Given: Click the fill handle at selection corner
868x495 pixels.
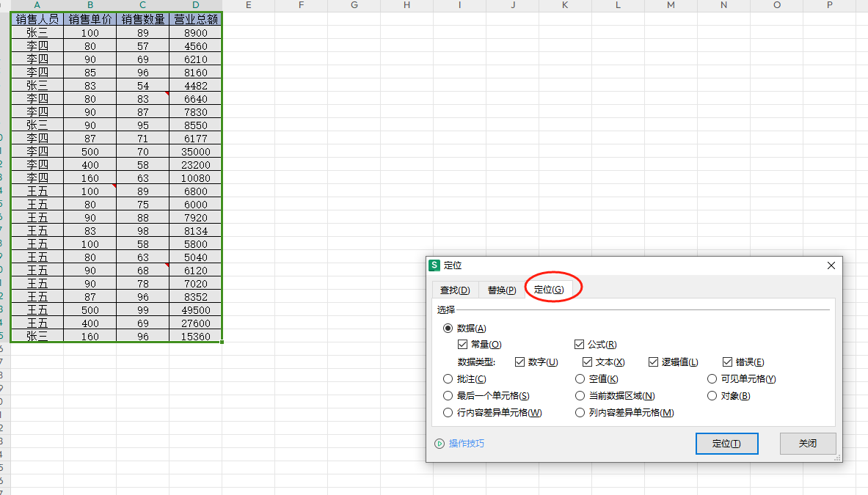Looking at the screenshot, I should pyautogui.click(x=222, y=342).
